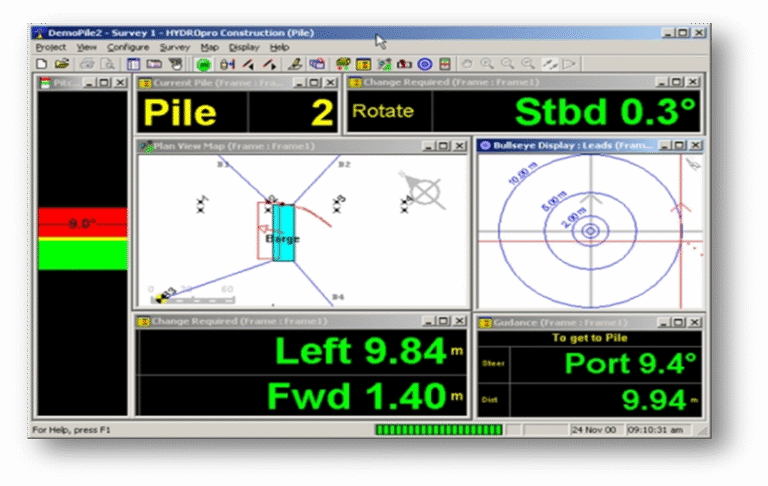768x486 pixels.
Task: Click the cyan barge on plan map
Action: (285, 233)
